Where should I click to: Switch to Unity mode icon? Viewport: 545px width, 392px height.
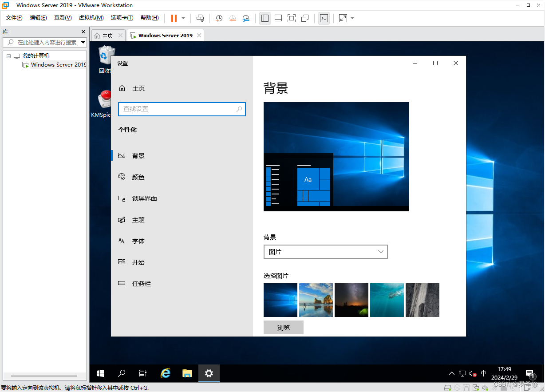(x=305, y=18)
